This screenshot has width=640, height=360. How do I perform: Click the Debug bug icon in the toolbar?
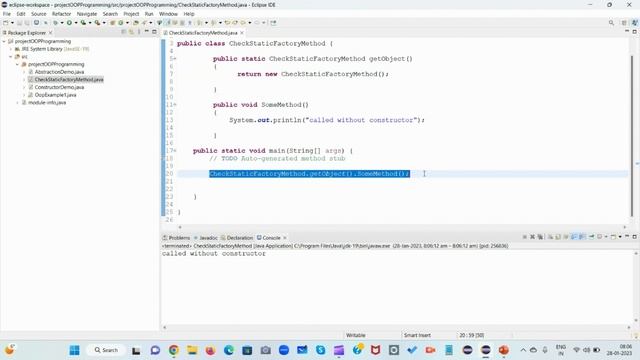click(55, 23)
